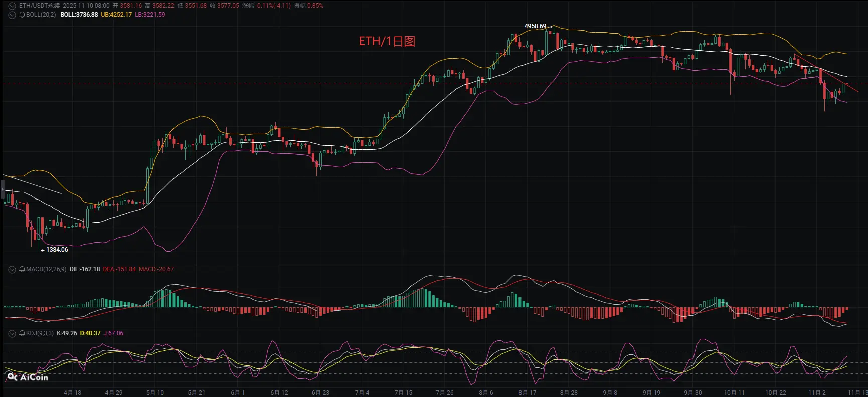Image resolution: width=868 pixels, height=397 pixels.
Task: Set alert using BOLL bell icon
Action: (x=22, y=15)
